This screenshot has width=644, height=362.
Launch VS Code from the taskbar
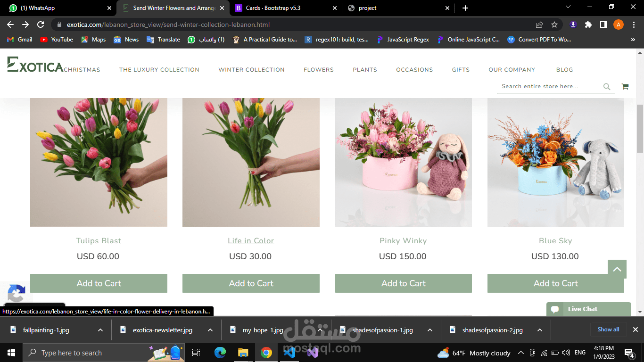click(289, 353)
